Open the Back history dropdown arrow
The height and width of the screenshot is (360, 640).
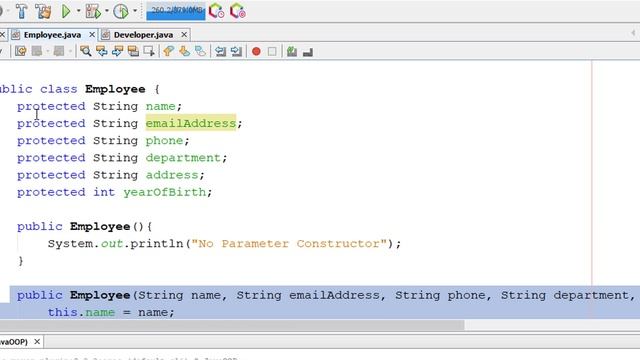[48, 51]
